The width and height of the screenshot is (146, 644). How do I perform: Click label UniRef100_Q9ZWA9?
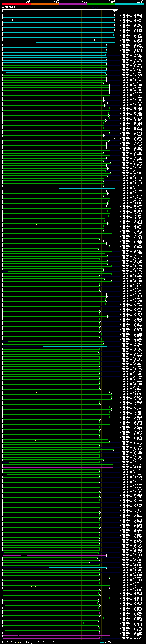(131, 135)
